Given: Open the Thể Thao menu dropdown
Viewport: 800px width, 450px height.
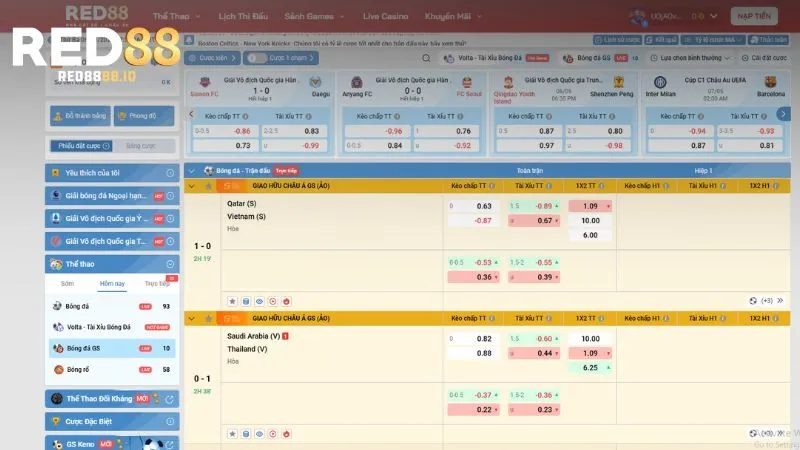Looking at the screenshot, I should tap(177, 16).
